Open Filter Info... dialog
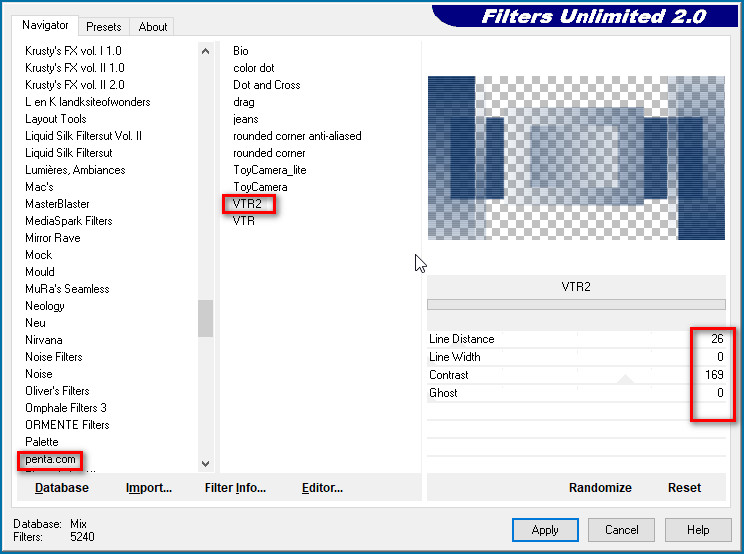 tap(235, 488)
